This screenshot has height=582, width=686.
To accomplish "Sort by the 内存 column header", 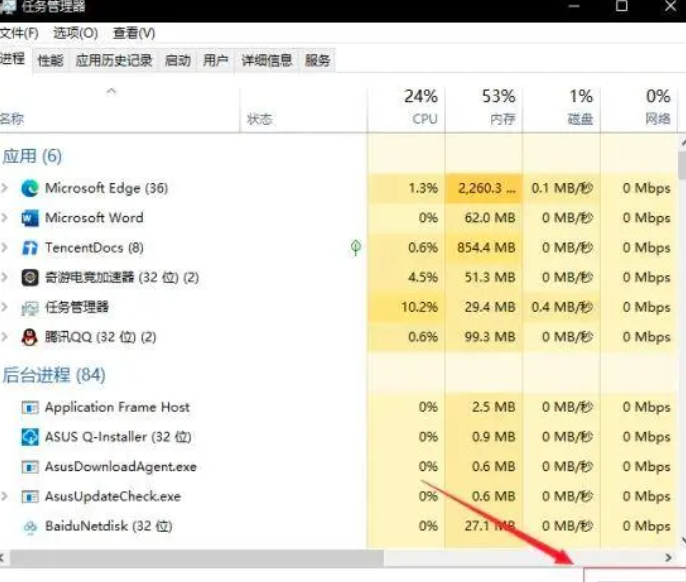I will pyautogui.click(x=484, y=109).
